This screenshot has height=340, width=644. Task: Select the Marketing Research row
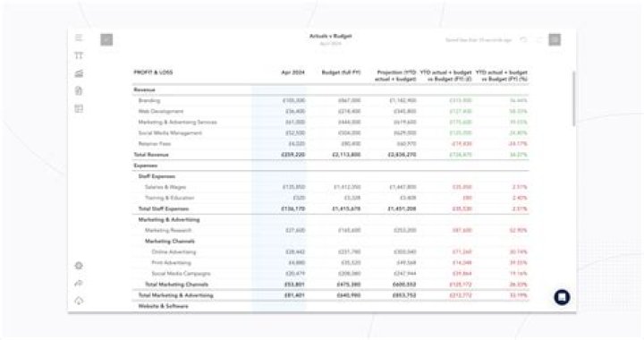click(331, 230)
